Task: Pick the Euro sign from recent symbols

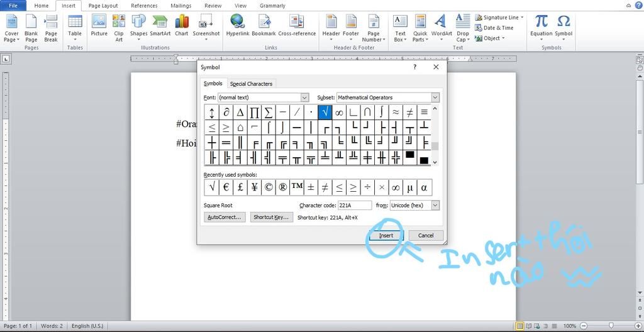Action: 226,187
